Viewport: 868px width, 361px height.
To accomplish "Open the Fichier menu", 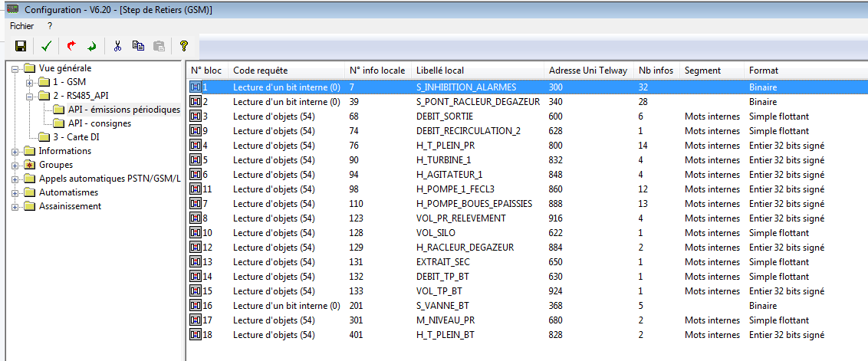I will pyautogui.click(x=22, y=25).
